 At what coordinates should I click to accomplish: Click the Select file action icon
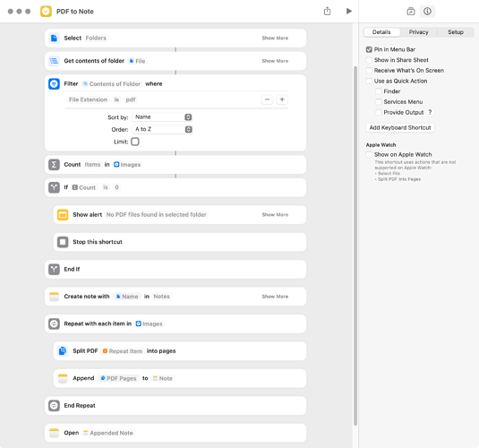pos(54,39)
